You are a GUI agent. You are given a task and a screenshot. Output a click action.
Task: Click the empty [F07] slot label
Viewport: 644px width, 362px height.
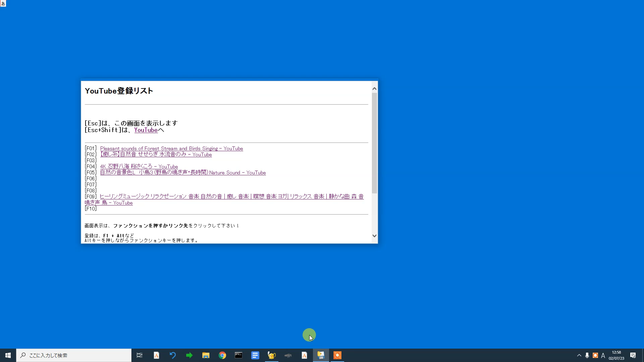click(91, 185)
